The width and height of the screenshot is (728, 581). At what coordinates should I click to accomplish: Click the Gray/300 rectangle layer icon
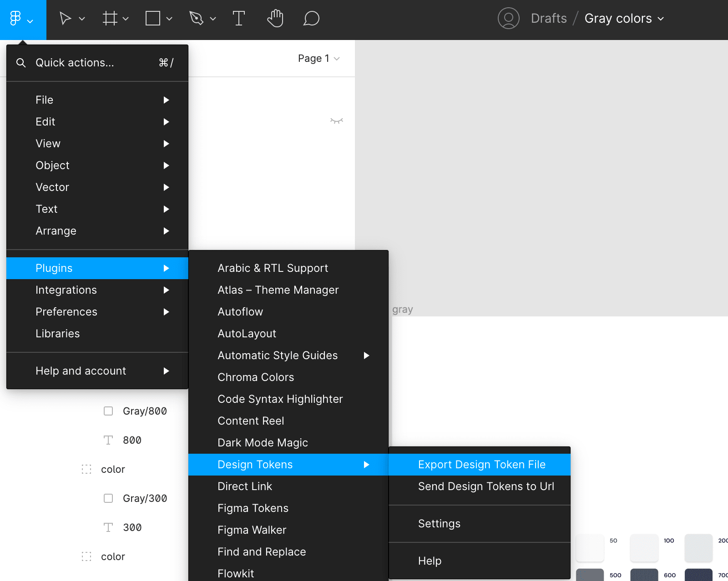coord(108,498)
